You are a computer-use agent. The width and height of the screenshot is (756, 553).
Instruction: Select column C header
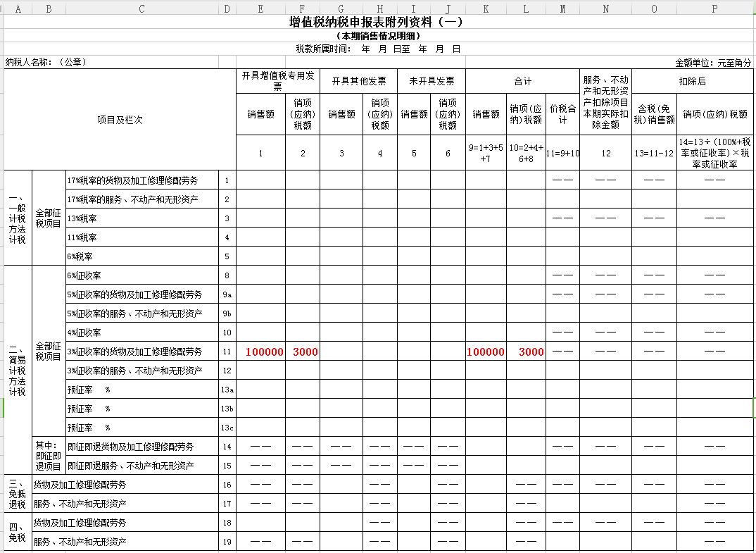pyautogui.click(x=141, y=8)
